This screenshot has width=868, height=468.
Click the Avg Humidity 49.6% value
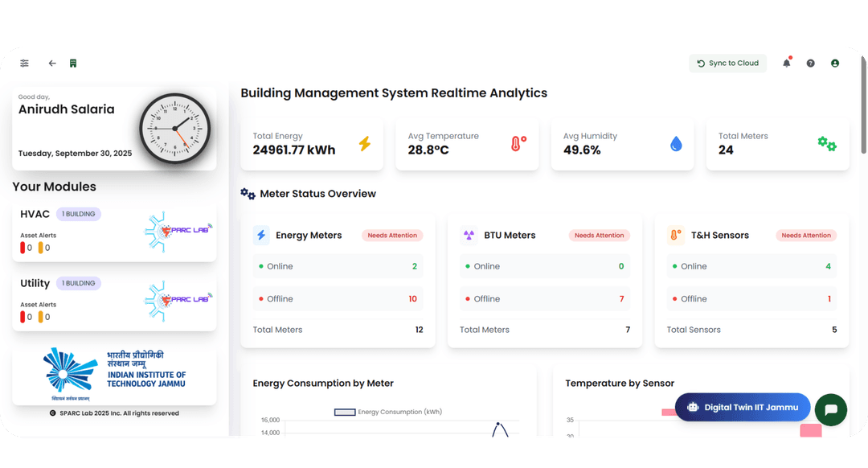click(x=582, y=150)
